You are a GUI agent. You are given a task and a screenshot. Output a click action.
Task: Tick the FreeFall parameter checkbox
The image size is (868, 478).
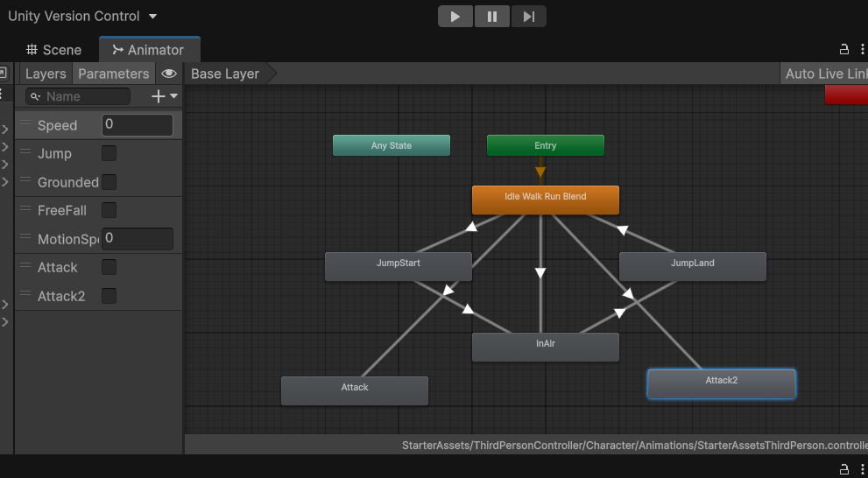[x=109, y=210]
